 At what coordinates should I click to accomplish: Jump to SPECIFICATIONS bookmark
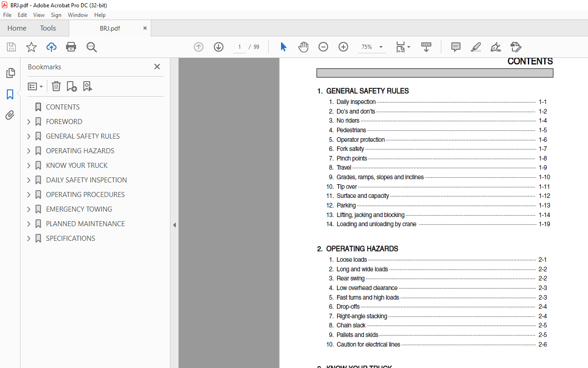click(71, 238)
